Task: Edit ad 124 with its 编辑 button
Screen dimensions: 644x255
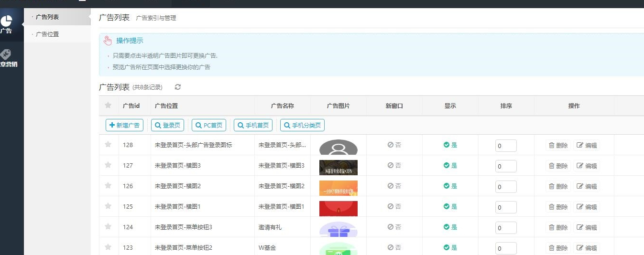Action: pos(587,227)
